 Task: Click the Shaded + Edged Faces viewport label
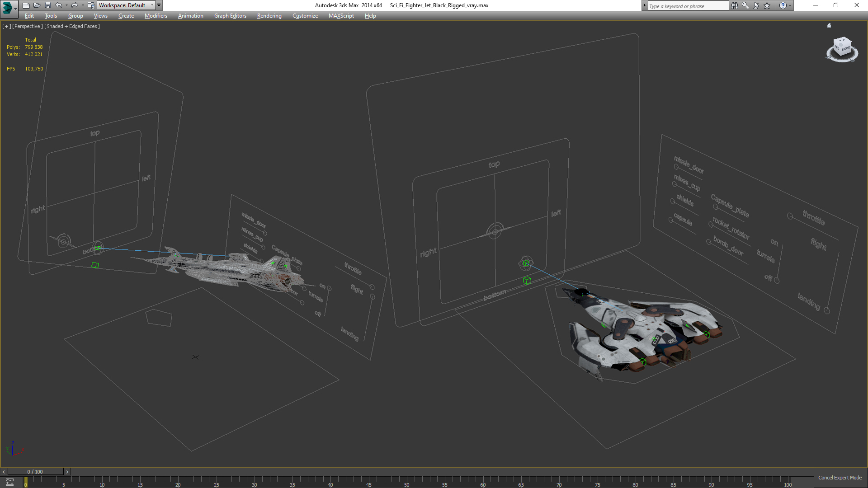(x=72, y=26)
